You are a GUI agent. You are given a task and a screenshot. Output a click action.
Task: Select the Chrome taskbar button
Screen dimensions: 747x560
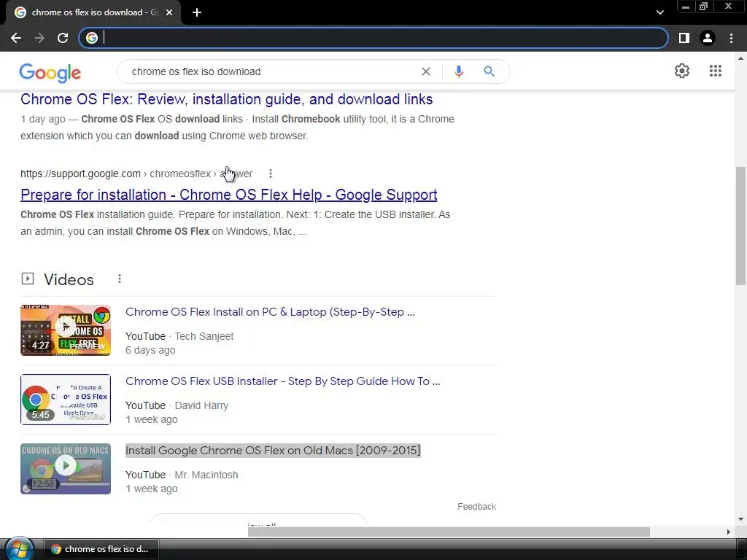point(102,549)
